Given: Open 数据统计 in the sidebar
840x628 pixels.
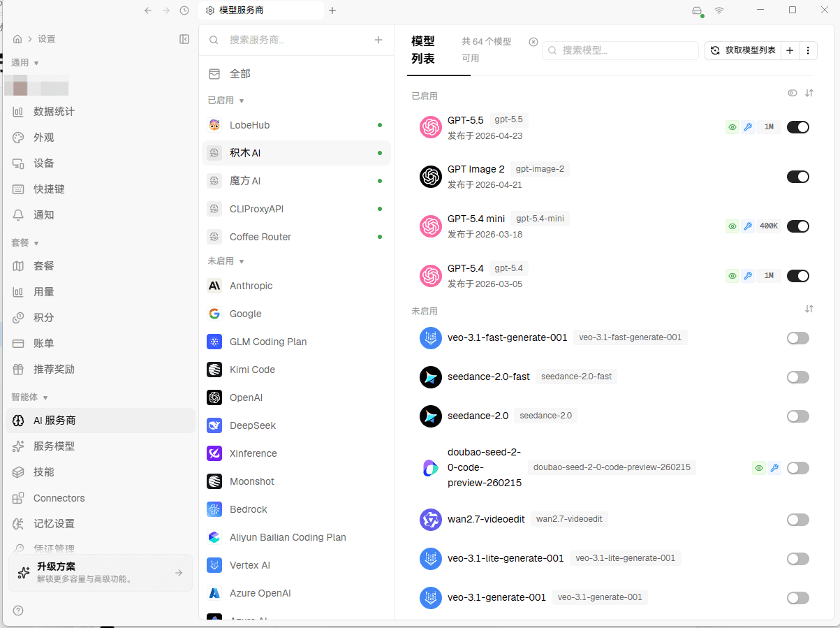Looking at the screenshot, I should (x=101, y=112).
